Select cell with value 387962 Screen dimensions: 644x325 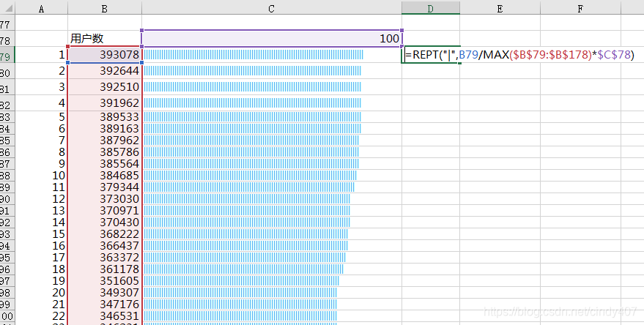[x=105, y=141]
